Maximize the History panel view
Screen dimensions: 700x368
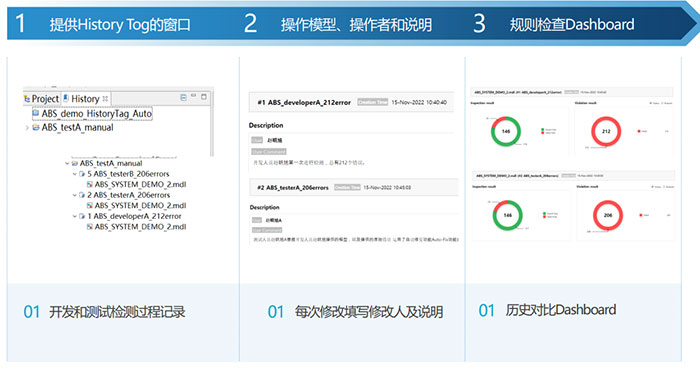pos(204,96)
